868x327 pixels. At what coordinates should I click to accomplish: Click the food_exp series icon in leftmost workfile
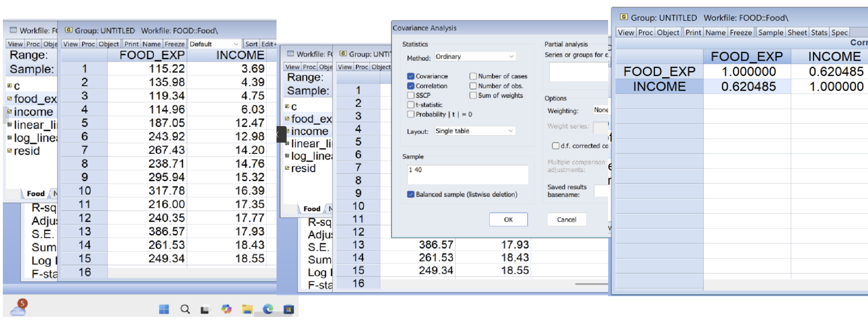coord(9,99)
